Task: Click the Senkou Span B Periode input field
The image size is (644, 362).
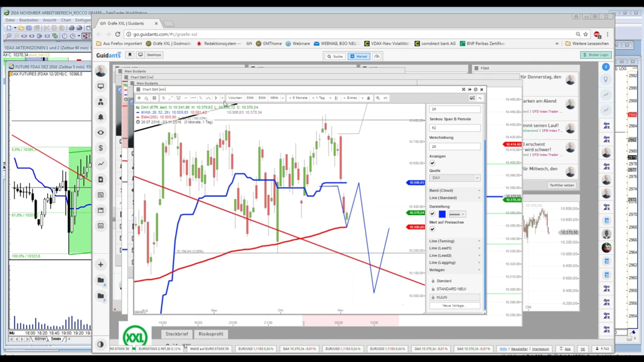Action: 455,128
